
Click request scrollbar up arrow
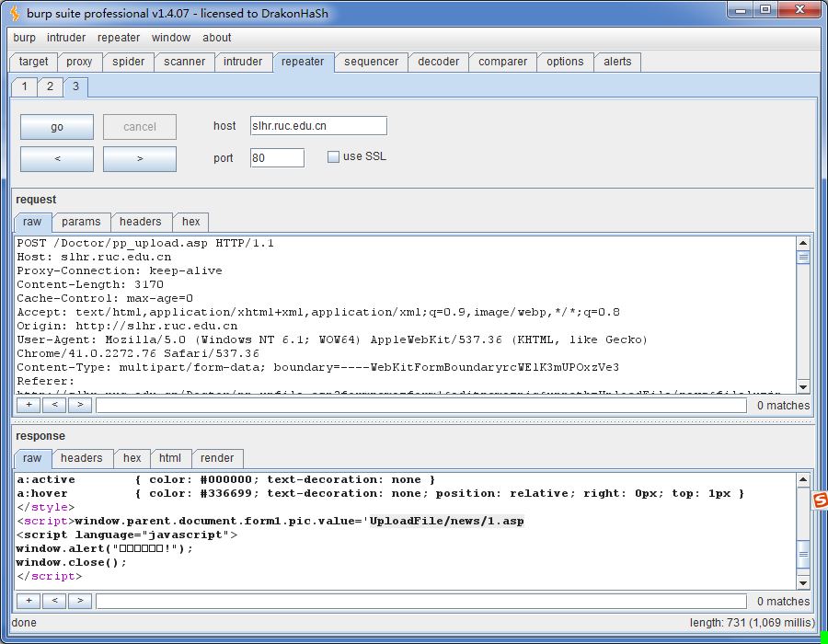803,243
